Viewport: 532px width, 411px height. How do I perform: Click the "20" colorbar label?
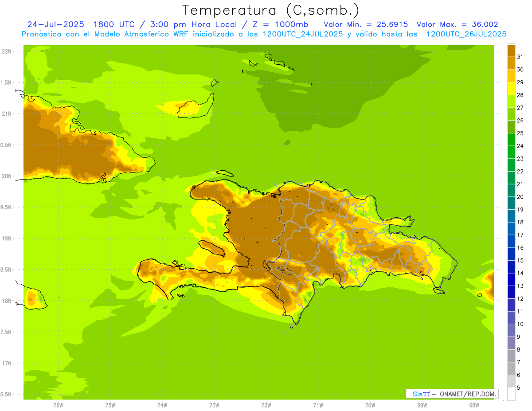point(520,197)
